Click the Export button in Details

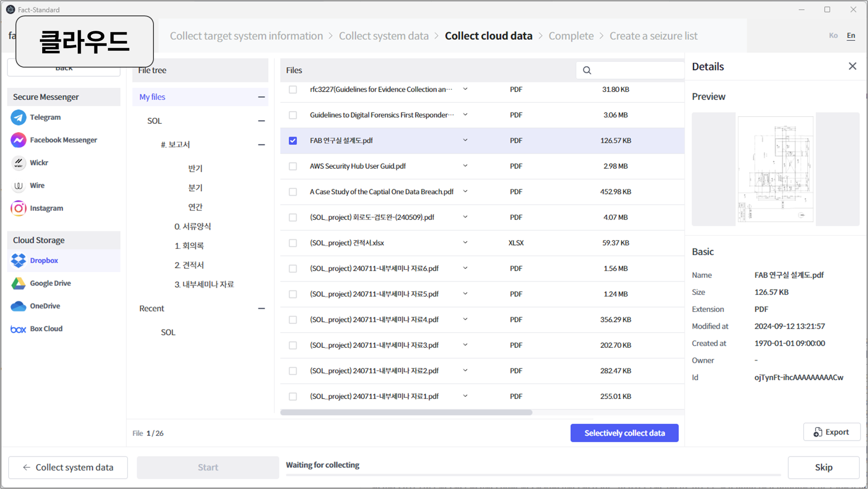pos(831,432)
